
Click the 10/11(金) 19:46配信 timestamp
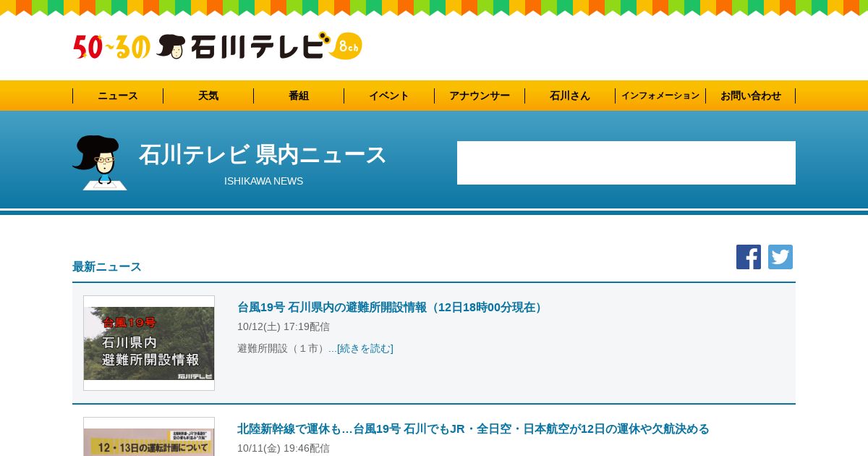pyautogui.click(x=284, y=448)
